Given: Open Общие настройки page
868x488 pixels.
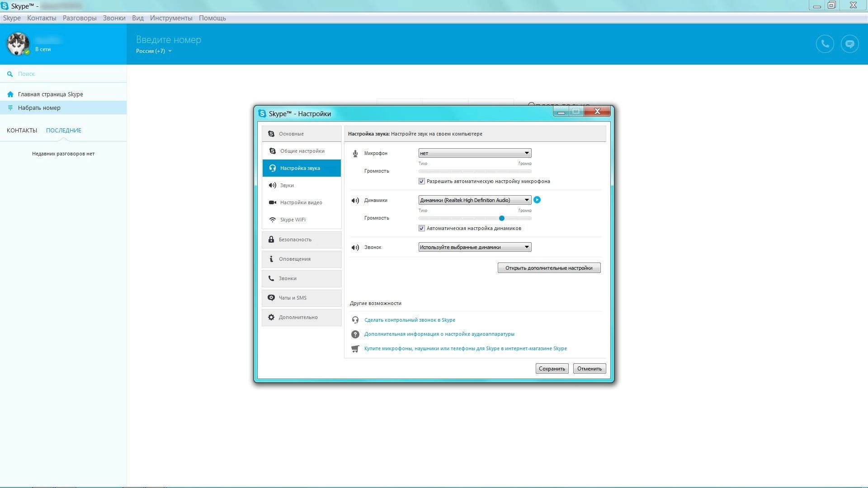Looking at the screenshot, I should pos(302,151).
